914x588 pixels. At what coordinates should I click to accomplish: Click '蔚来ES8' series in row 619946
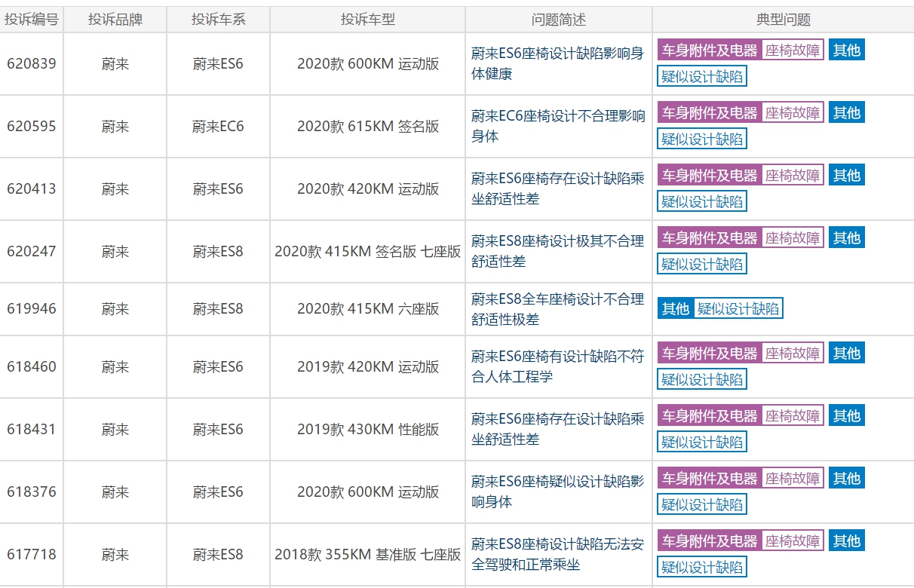(x=218, y=309)
